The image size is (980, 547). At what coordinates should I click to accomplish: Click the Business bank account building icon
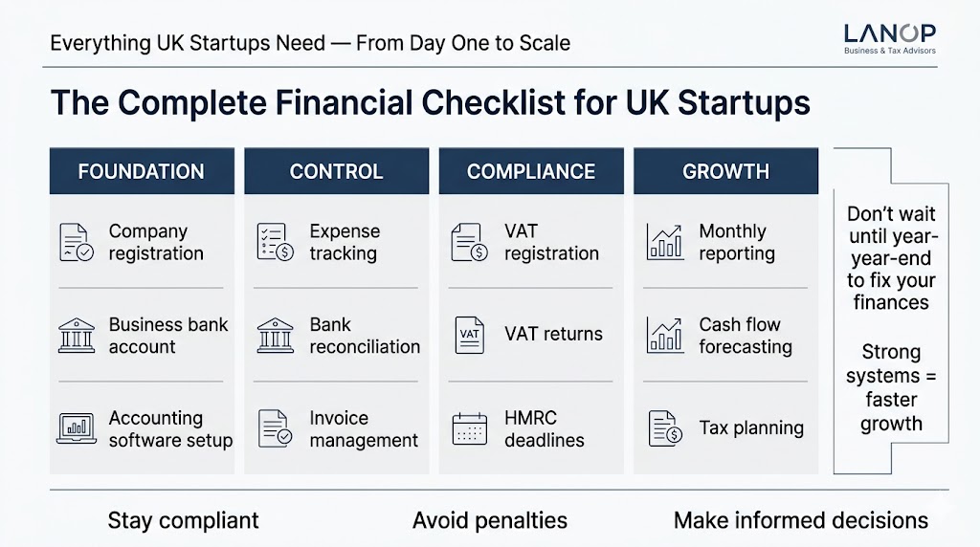(77, 336)
